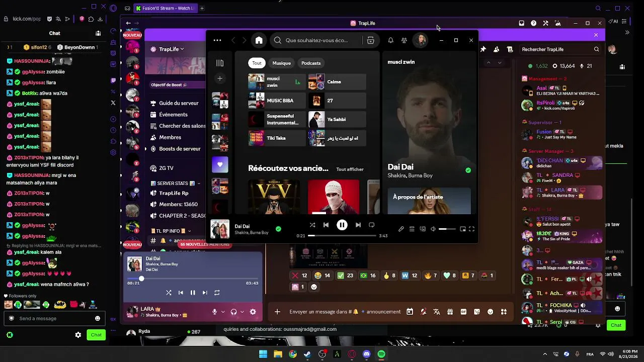Switch Spotify to full screen view

coord(472,229)
